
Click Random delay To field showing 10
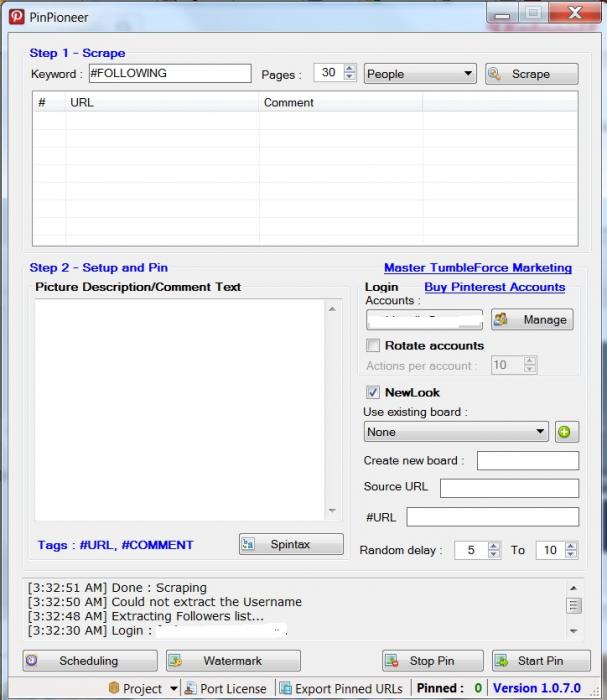click(550, 550)
